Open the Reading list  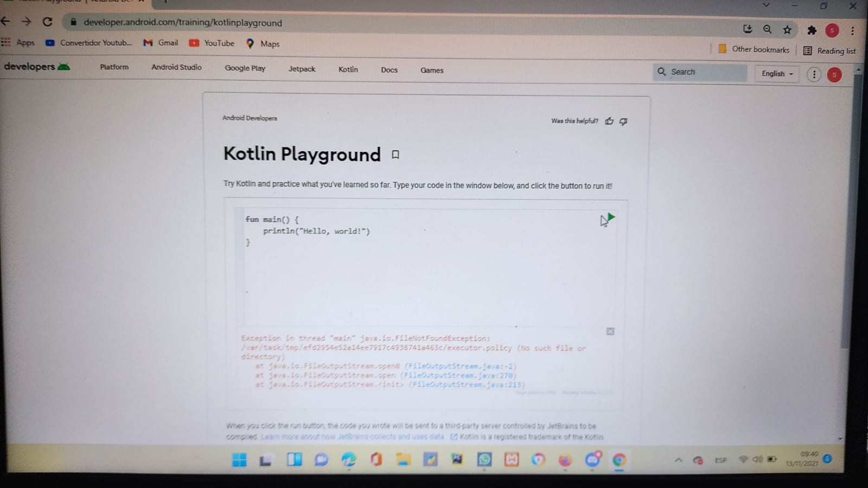click(x=829, y=50)
